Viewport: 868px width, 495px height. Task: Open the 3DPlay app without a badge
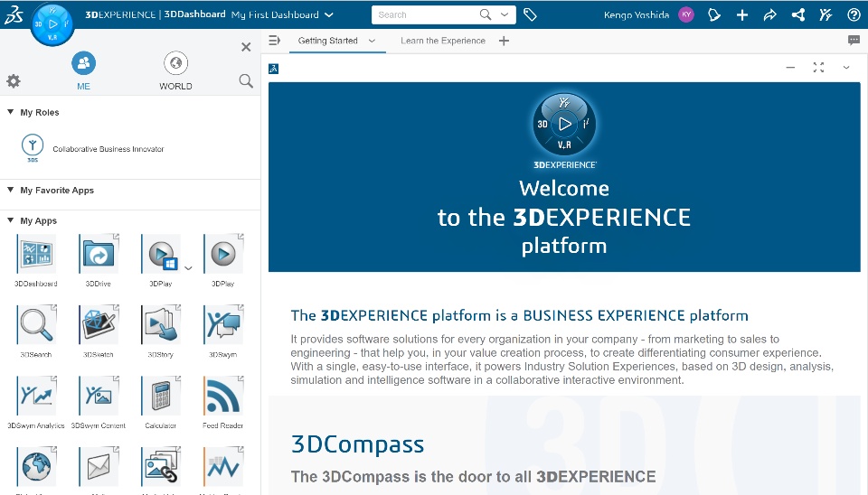pos(223,255)
